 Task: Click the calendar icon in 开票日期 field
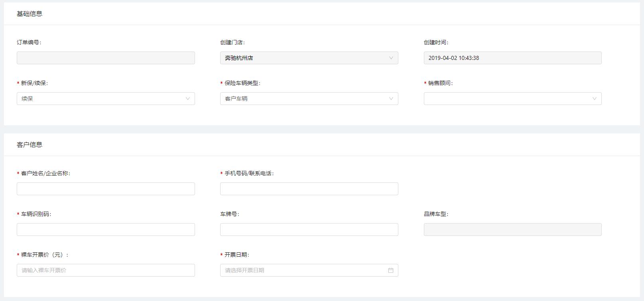click(391, 270)
